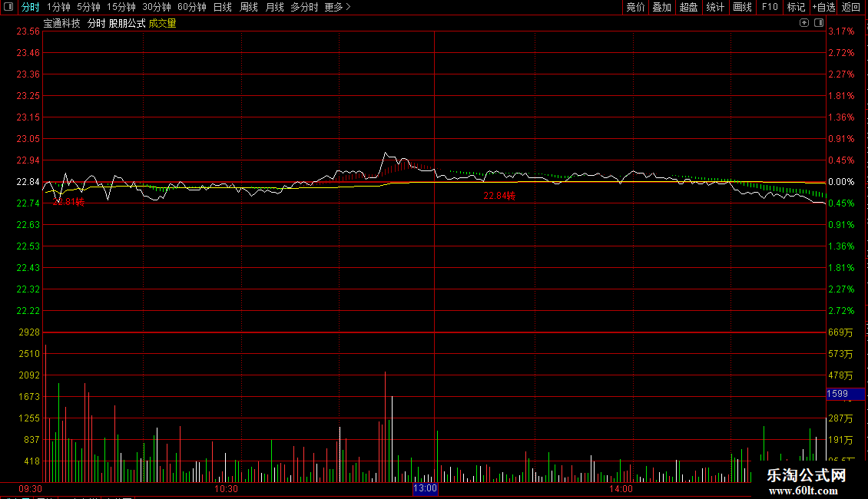Click the 22.81转 marker on chart
The height and width of the screenshot is (499, 868).
click(x=68, y=202)
